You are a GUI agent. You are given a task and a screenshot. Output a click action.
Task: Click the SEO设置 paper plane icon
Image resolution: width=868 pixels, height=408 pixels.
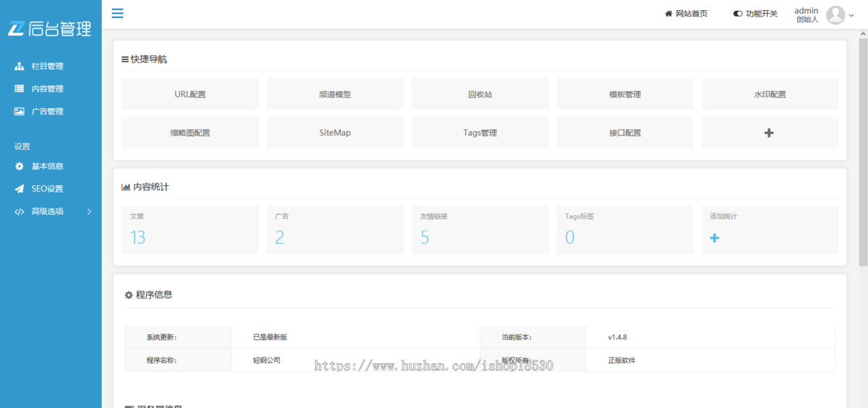coord(20,189)
